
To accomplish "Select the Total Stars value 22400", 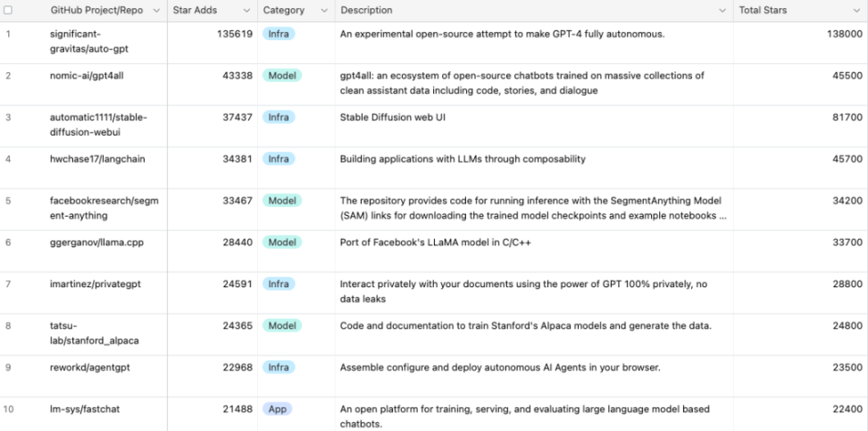I will tap(847, 409).
